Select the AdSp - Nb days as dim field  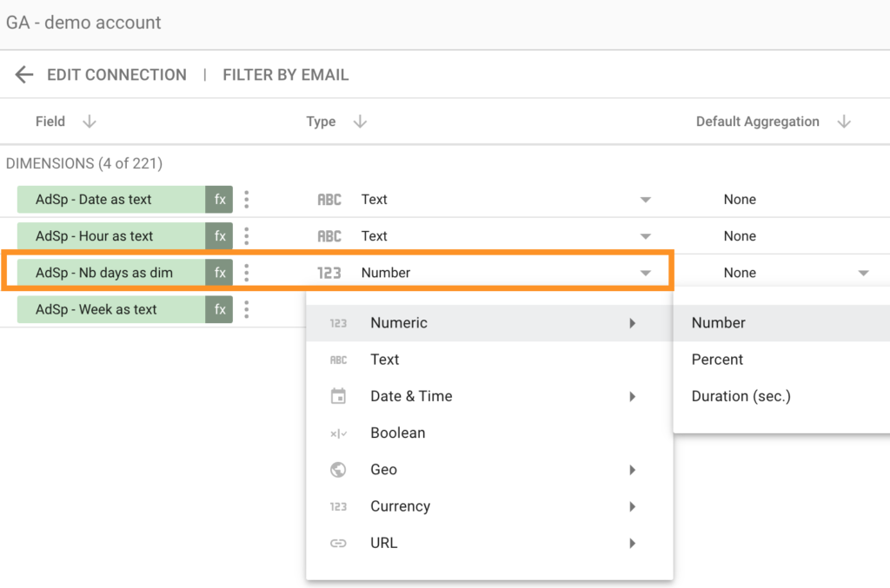[111, 273]
